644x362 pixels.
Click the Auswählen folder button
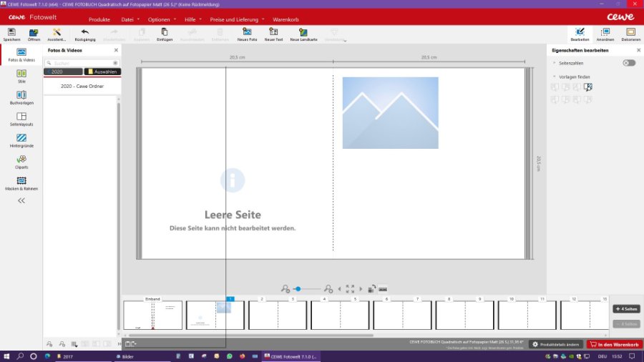coord(102,72)
